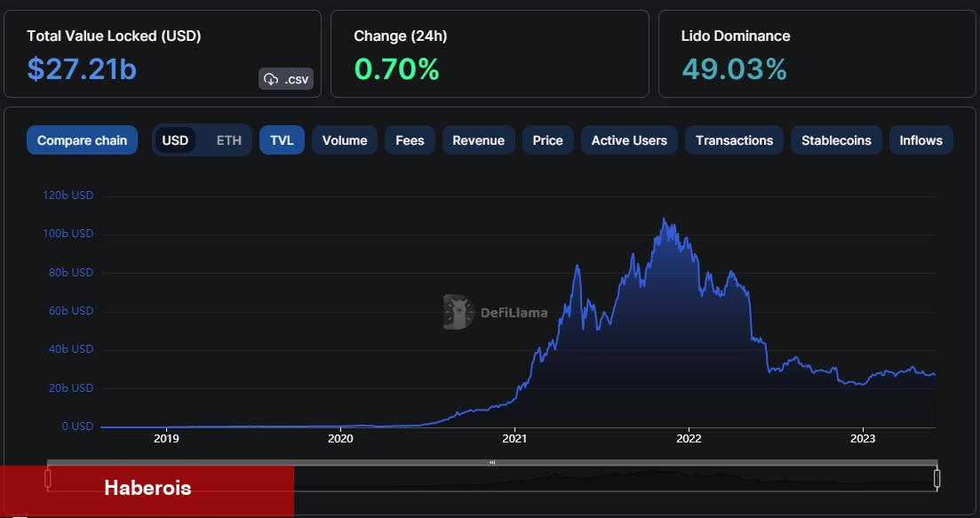Enable the Stablecoins chart metric
Image resolution: width=980 pixels, height=518 pixels.
[x=836, y=140]
